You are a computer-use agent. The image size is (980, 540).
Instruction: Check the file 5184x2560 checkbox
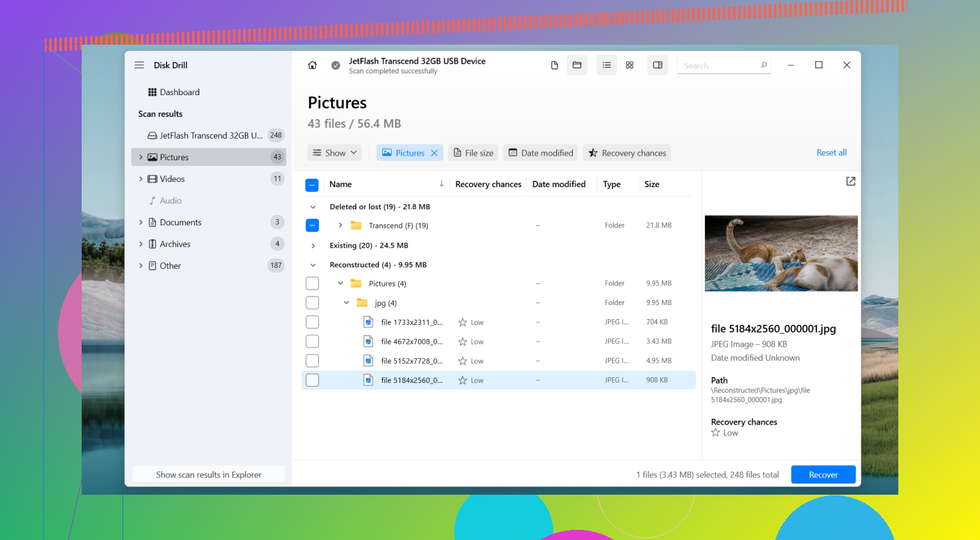[x=312, y=380]
